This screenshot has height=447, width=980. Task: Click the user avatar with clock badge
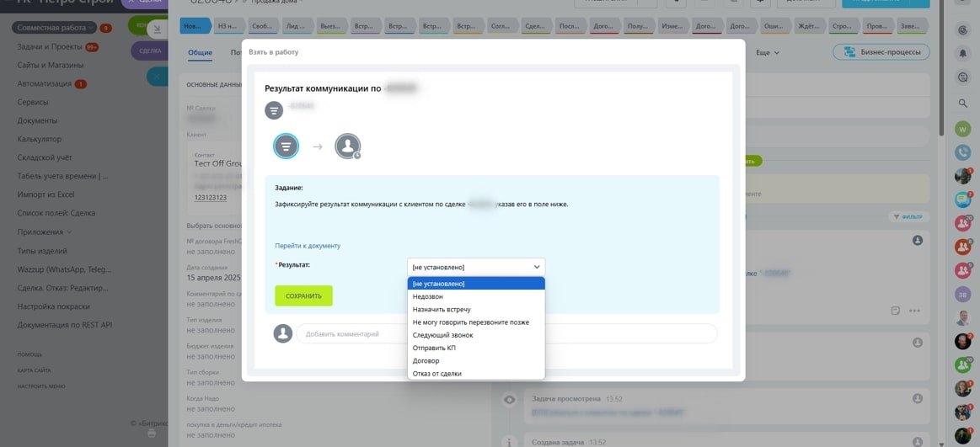pos(348,146)
